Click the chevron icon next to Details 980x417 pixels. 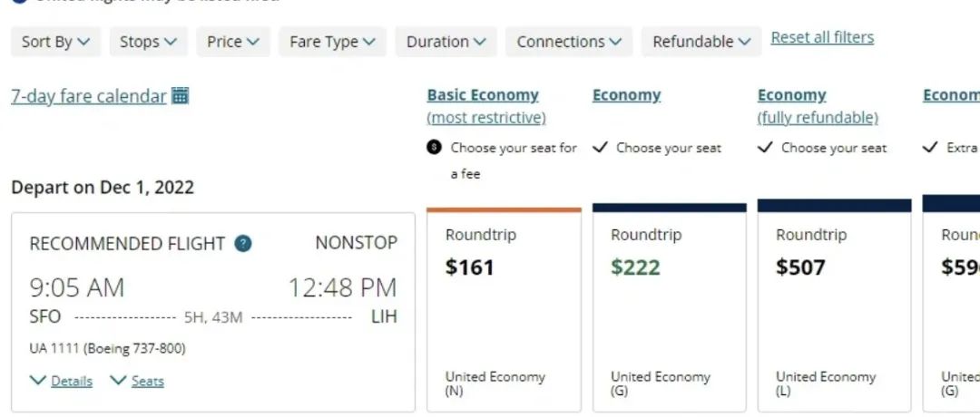(37, 381)
